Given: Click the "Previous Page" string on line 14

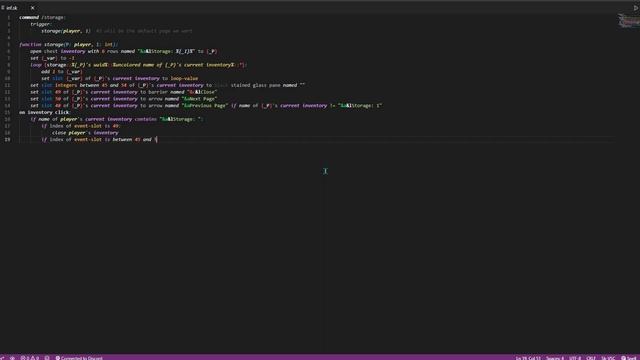Looking at the screenshot, I should coord(205,106).
